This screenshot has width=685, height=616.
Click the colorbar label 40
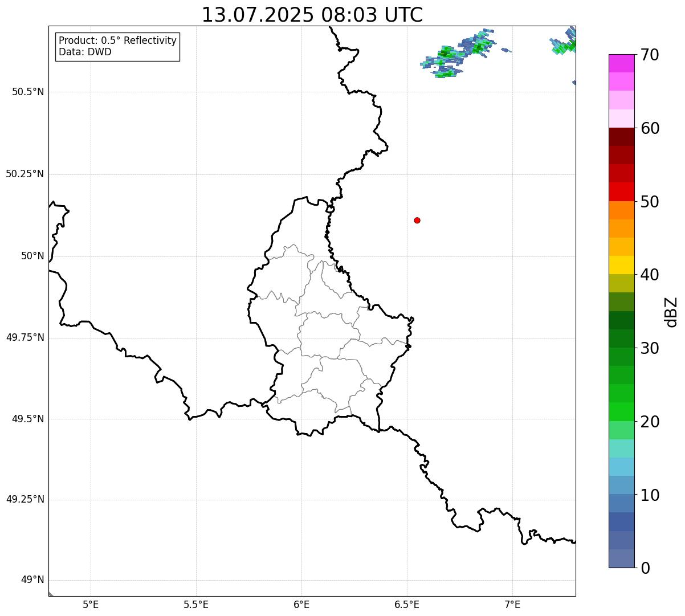click(x=650, y=275)
